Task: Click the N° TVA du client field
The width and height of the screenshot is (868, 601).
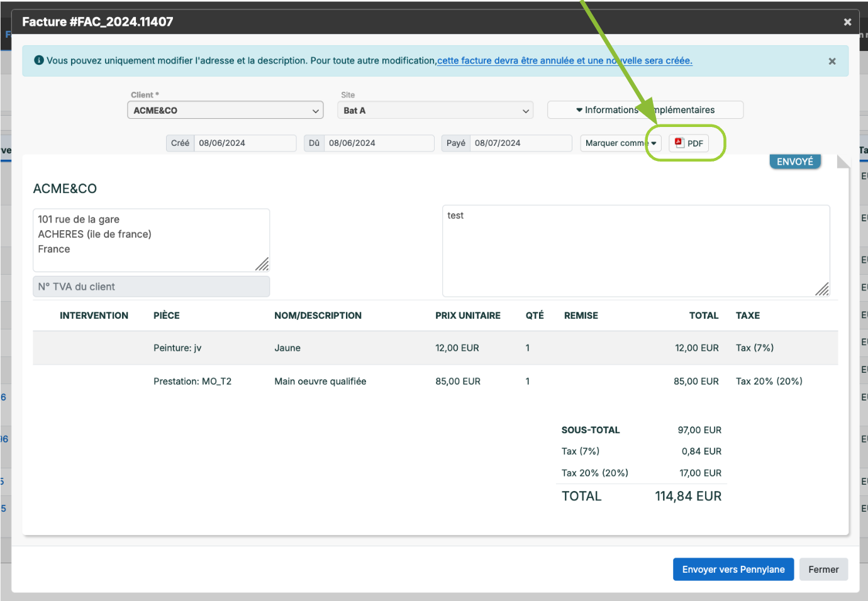Action: click(x=151, y=287)
